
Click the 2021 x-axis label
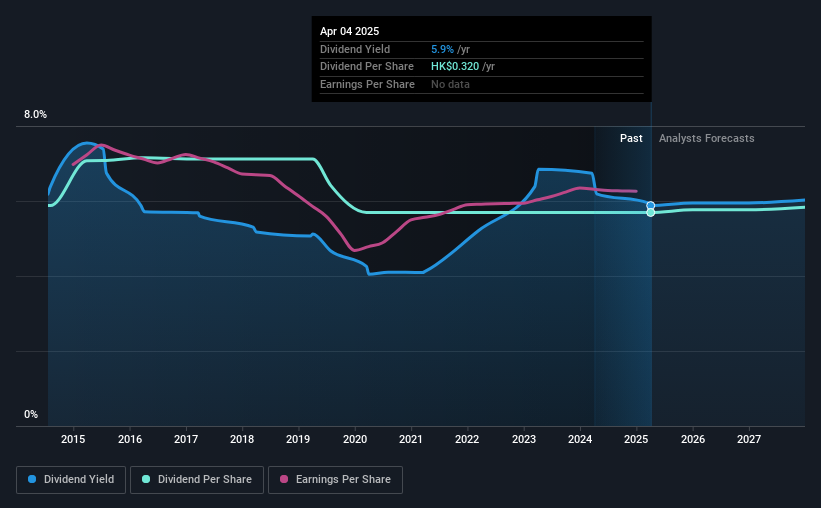click(x=411, y=439)
